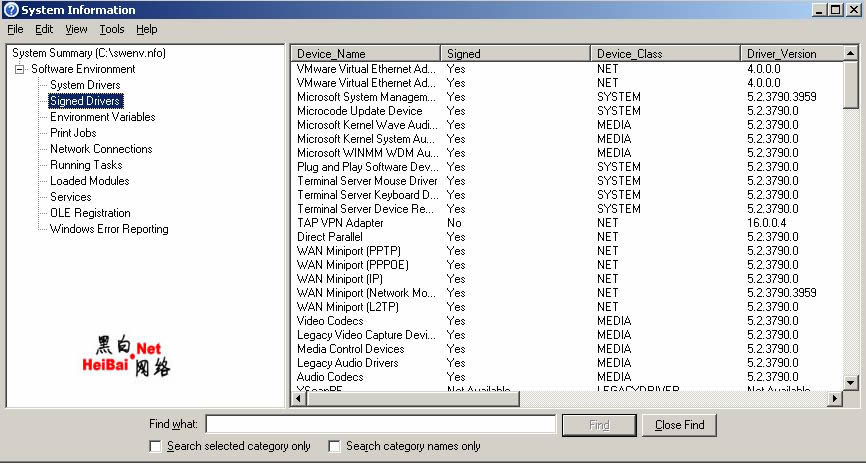Click the vertical scrollbar down arrow
The height and width of the screenshot is (464, 866).
[x=851, y=382]
